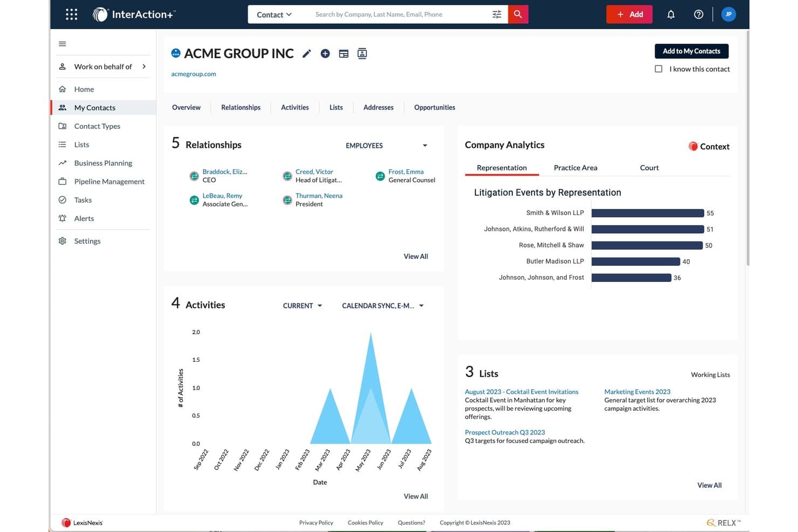Click the red Add button
This screenshot has width=798, height=532.
coord(629,15)
